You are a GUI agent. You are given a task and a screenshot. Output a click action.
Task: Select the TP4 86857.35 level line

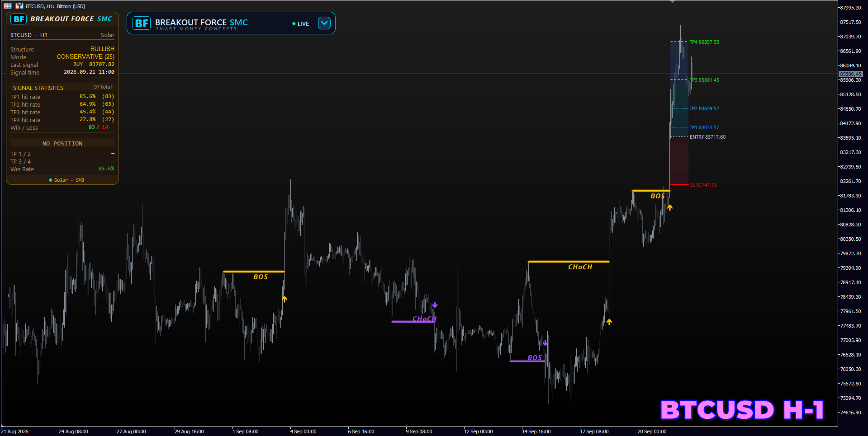tap(679, 42)
